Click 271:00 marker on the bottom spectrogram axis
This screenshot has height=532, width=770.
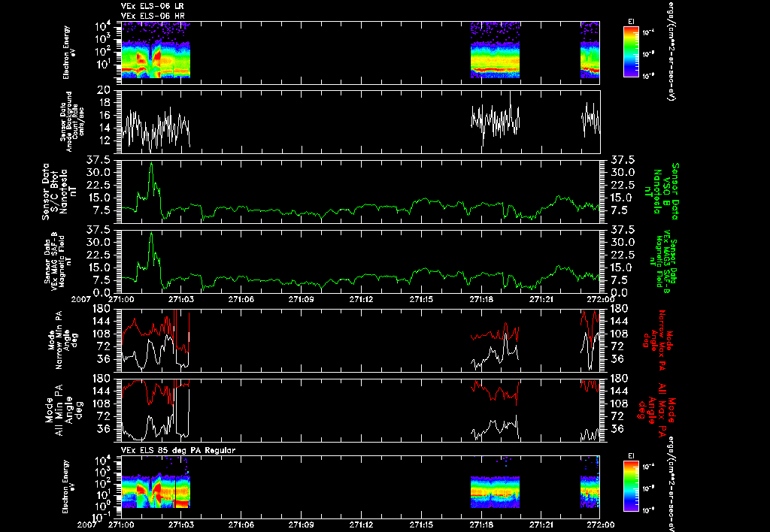tap(121, 524)
